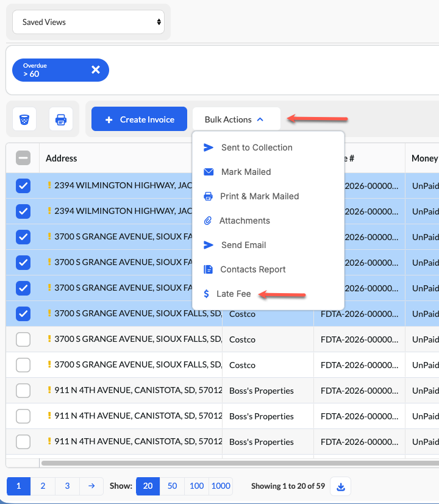
Task: Show 1000 rows per page
Action: [221, 486]
